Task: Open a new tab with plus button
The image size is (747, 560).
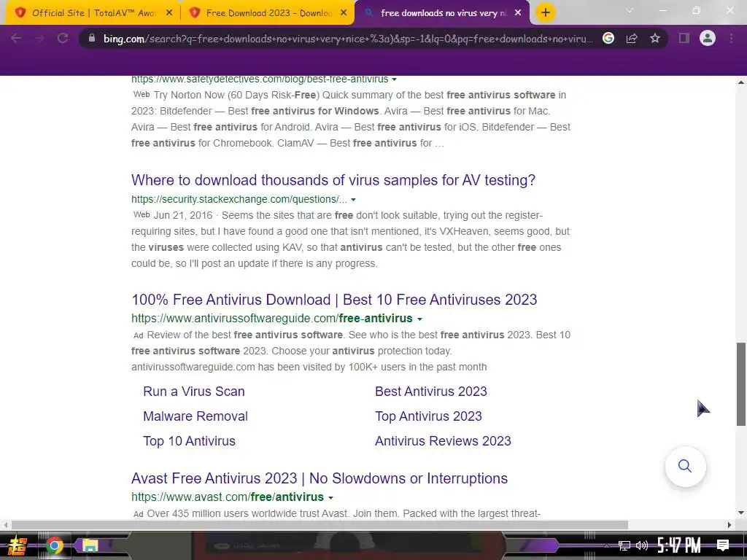Action: [x=546, y=12]
